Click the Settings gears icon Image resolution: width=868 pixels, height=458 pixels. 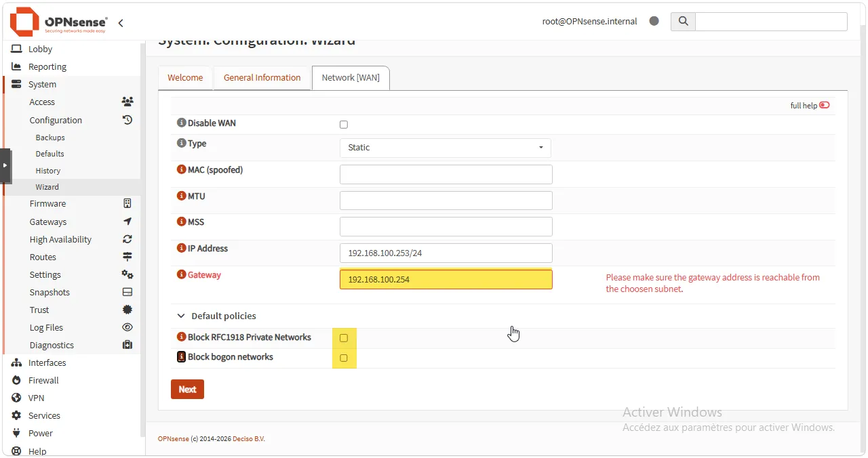127,274
